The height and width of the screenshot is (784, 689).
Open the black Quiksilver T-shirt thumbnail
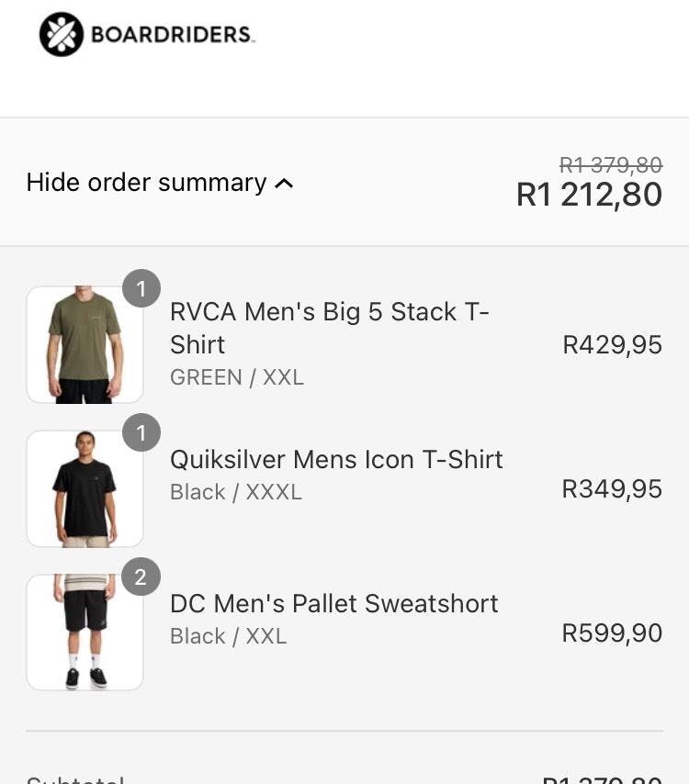[85, 489]
